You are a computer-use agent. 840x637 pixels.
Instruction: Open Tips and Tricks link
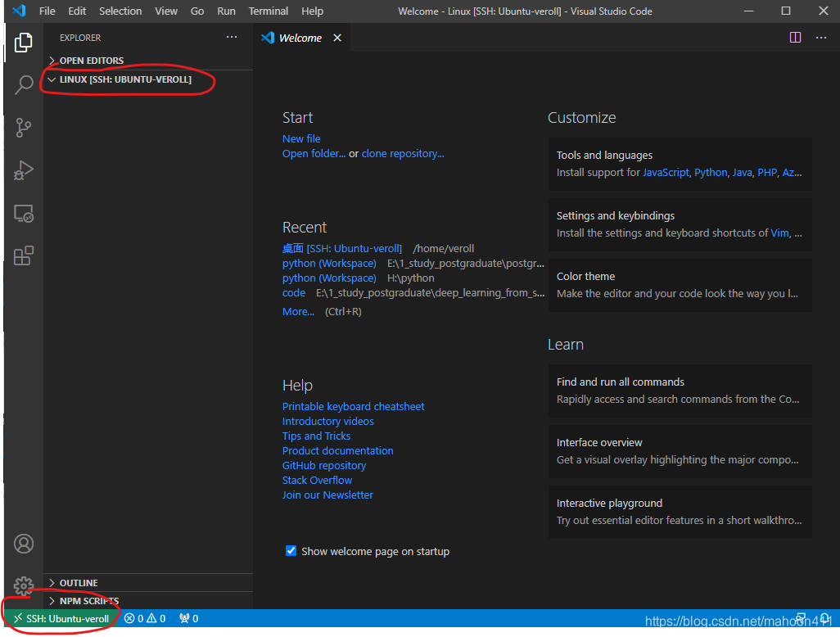click(316, 436)
